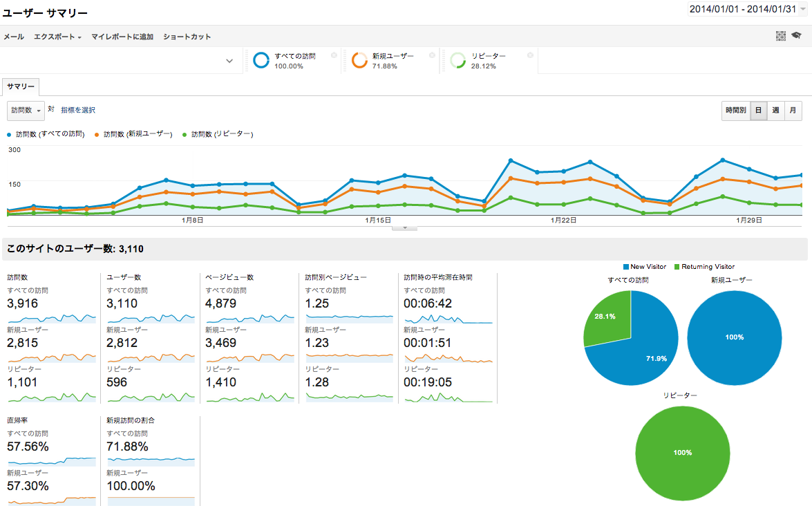Open the QR code icon in toolbar
The width and height of the screenshot is (812, 506).
coord(780,36)
